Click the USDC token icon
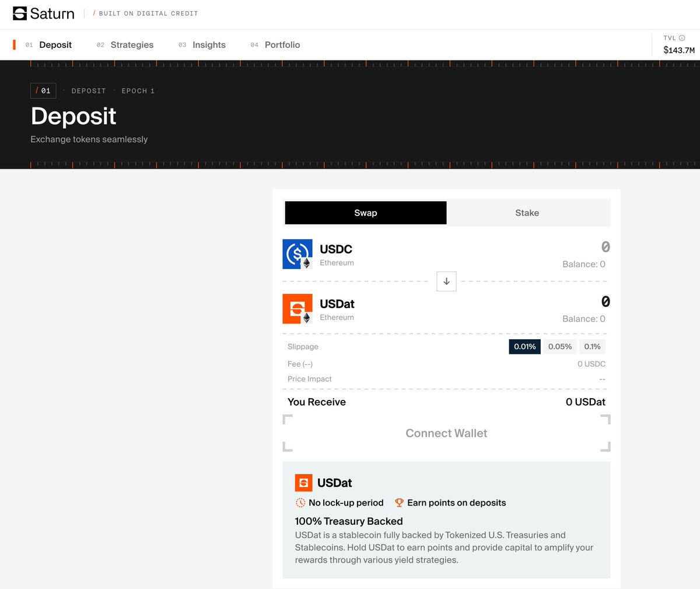The width and height of the screenshot is (700, 589). [x=297, y=254]
